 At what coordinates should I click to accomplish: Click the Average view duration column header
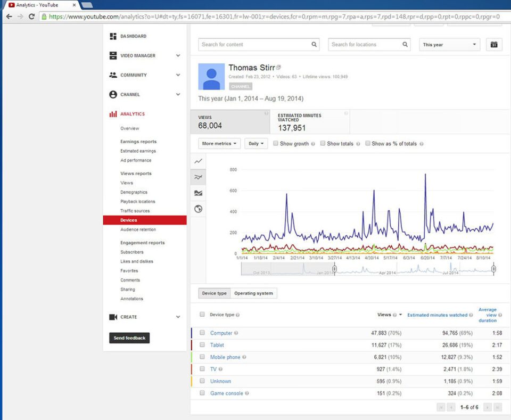pyautogui.click(x=488, y=315)
